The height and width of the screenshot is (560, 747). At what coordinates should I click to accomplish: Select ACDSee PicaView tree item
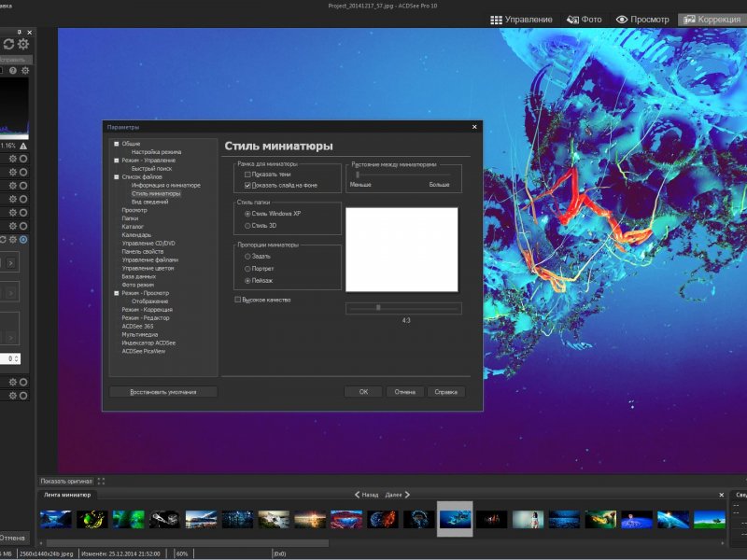click(144, 352)
